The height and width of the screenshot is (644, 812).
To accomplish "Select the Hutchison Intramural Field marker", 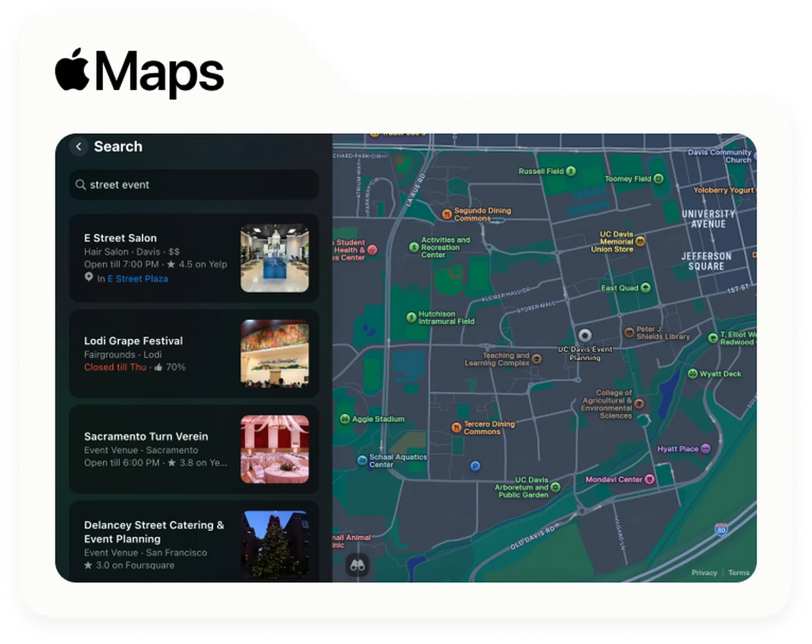I will 411,317.
